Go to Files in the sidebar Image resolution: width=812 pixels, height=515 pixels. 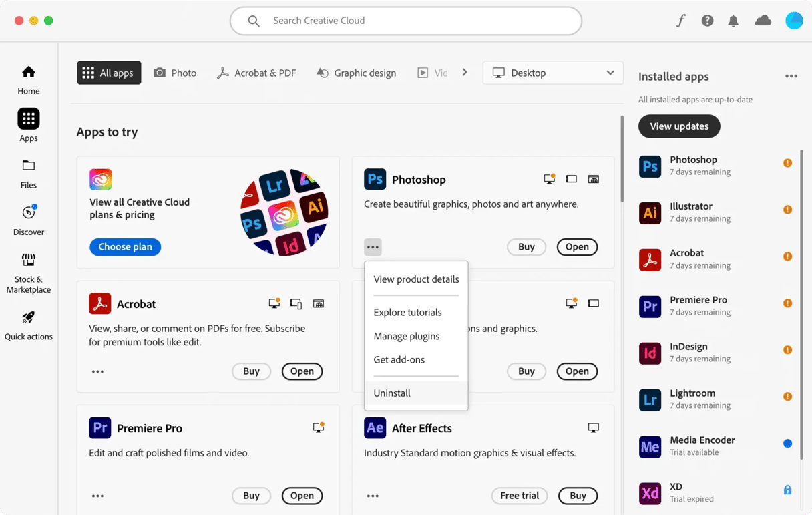pos(29,173)
